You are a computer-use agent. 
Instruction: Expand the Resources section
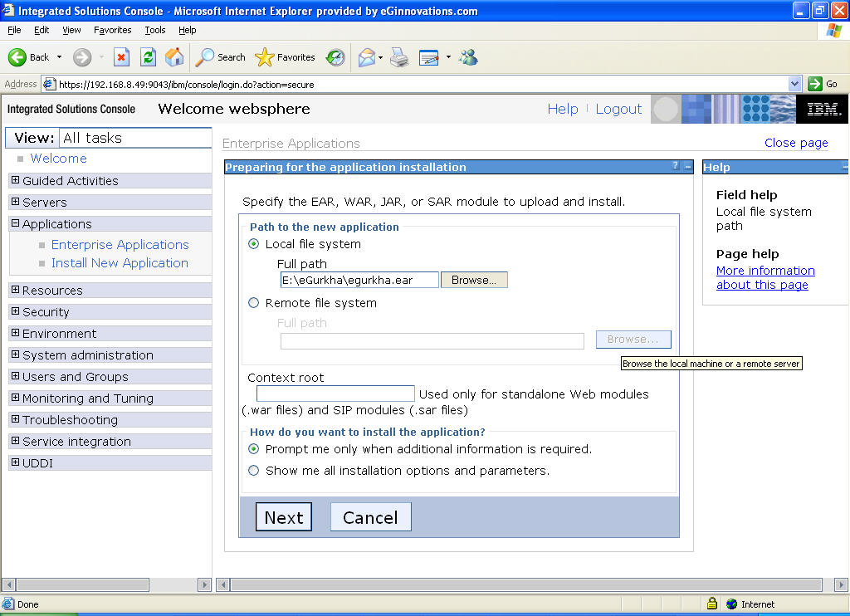pyautogui.click(x=15, y=290)
